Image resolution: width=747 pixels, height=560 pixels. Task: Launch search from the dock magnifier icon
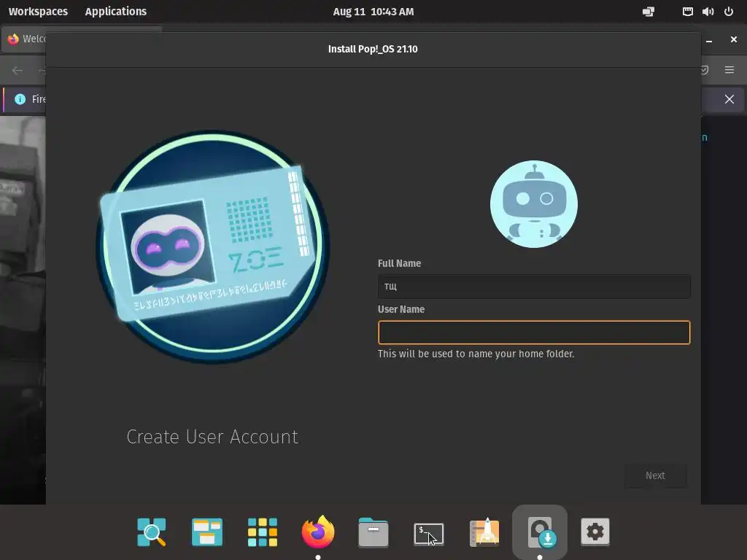coord(152,532)
